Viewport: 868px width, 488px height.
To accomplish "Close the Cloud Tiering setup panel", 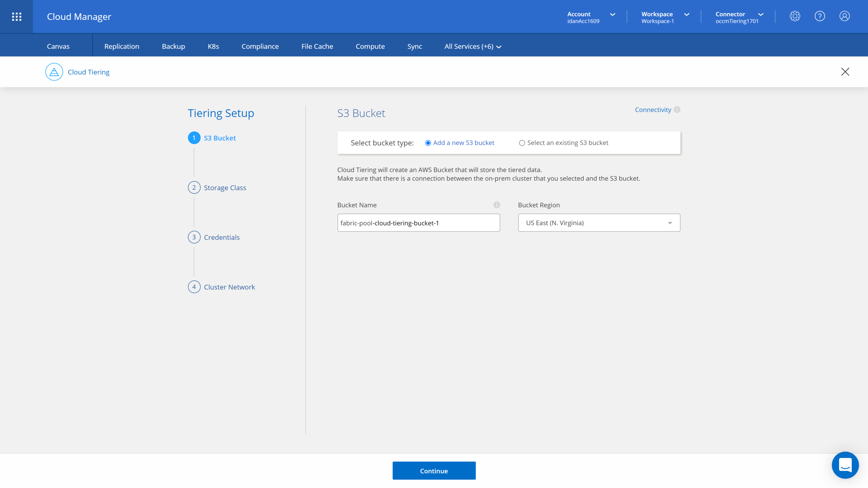I will pyautogui.click(x=845, y=72).
